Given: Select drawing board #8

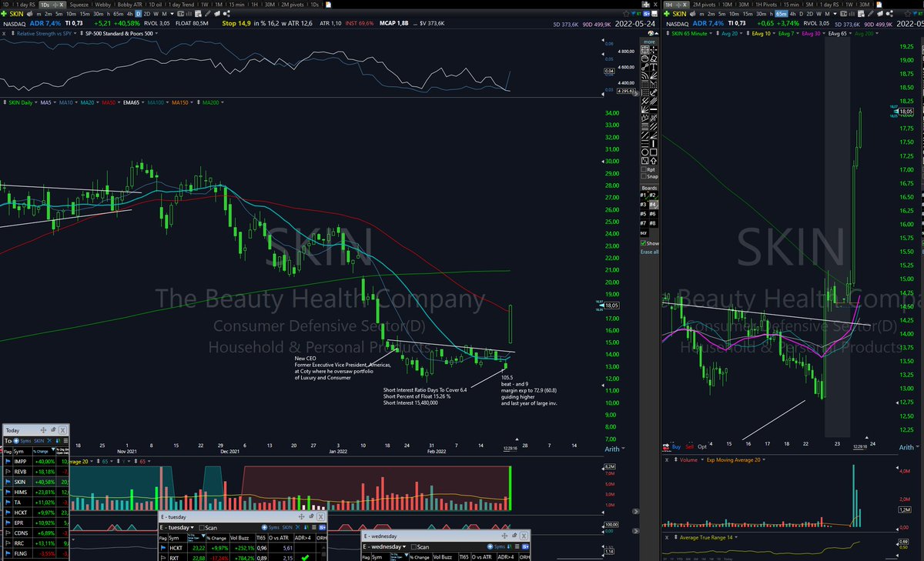Looking at the screenshot, I should pyautogui.click(x=654, y=222).
